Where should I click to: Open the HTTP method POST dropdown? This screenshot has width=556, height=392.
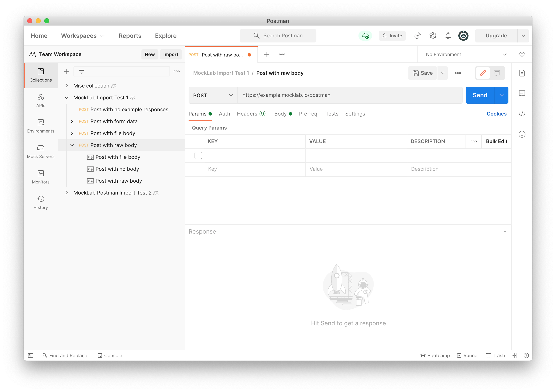click(x=213, y=95)
